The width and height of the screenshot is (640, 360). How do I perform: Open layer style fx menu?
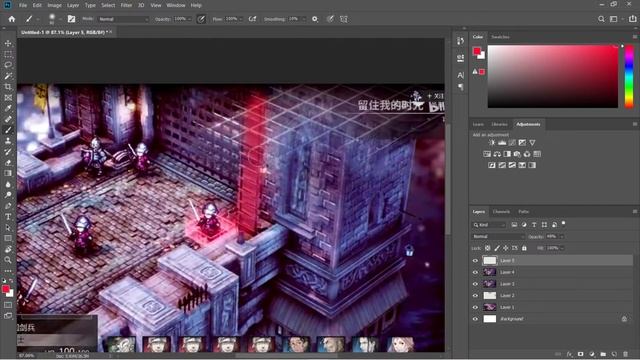tap(569, 354)
